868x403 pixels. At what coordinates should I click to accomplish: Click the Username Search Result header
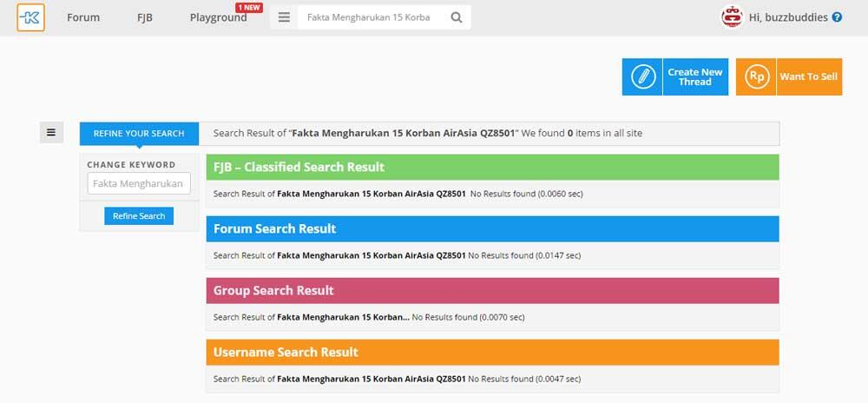coord(493,352)
